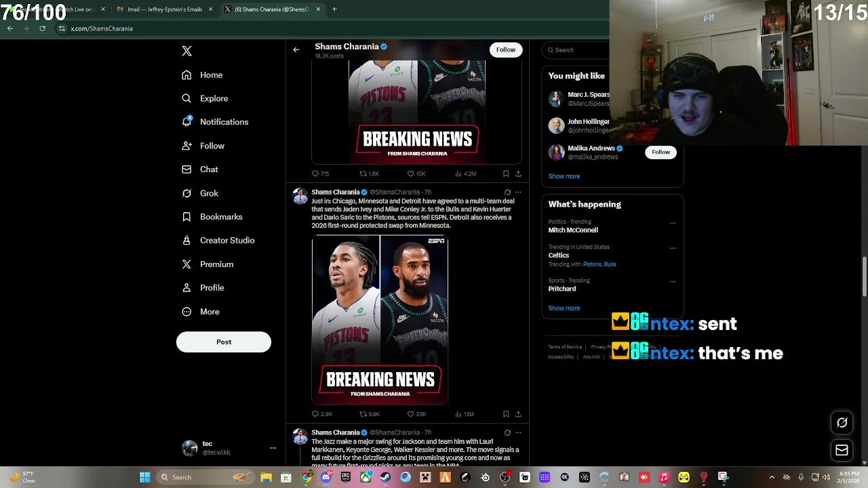Open the floating Messages envelope button
This screenshot has width=868, height=488.
pyautogui.click(x=842, y=450)
